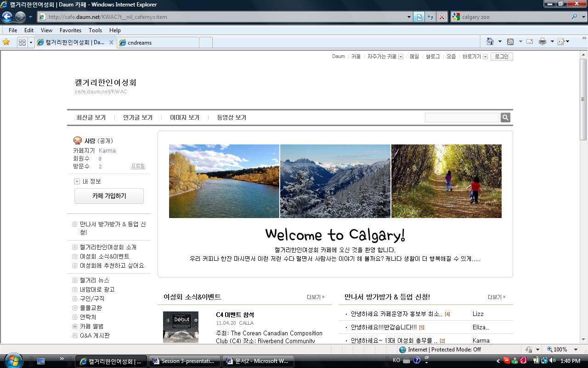
Task: Click the printer icon in toolbar
Action: 543,42
